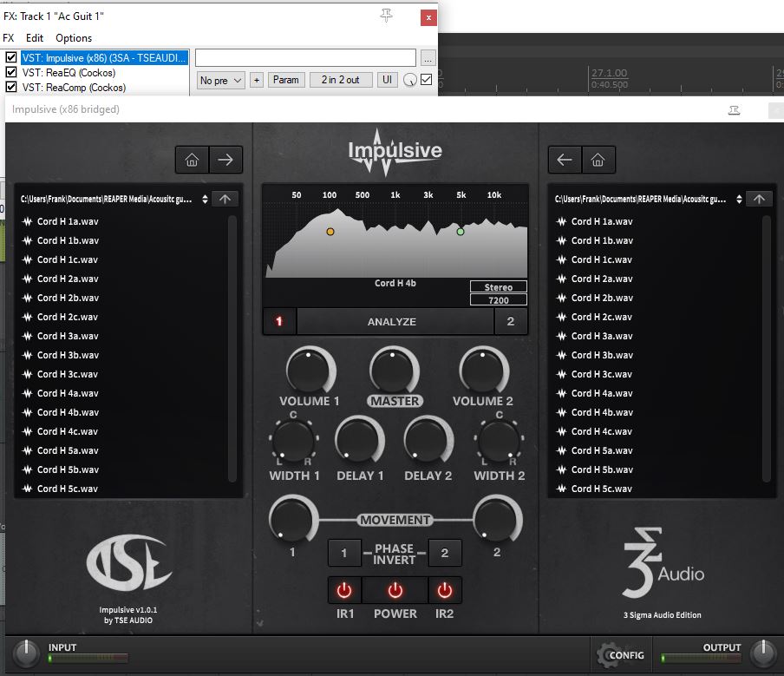
Task: Open the No pre preset dropdown
Action: point(220,80)
